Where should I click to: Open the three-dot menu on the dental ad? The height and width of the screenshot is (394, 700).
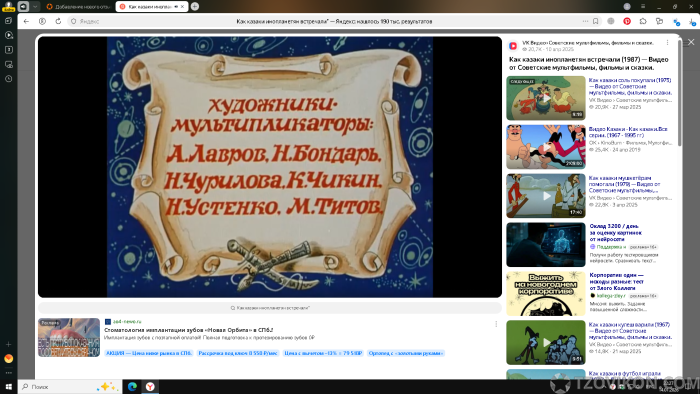(496, 324)
